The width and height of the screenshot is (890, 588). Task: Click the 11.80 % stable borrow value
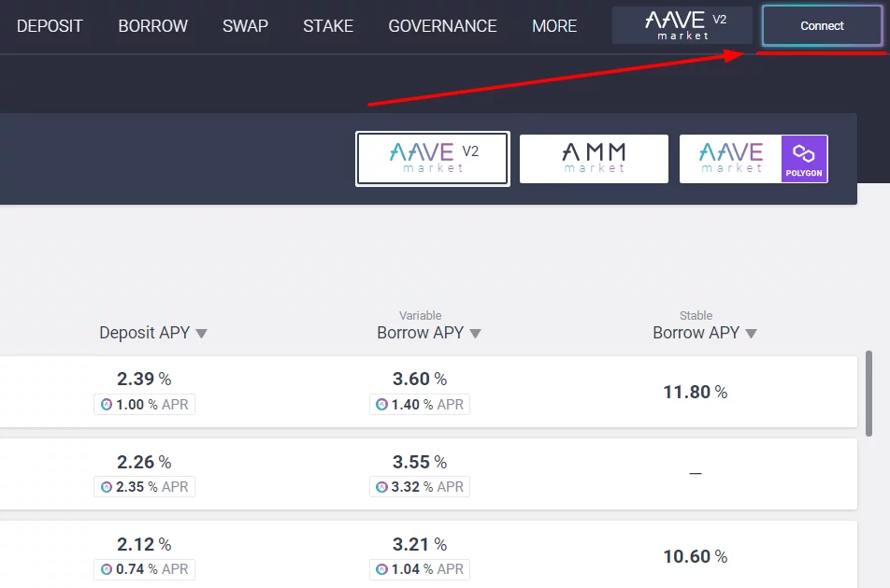[696, 393]
